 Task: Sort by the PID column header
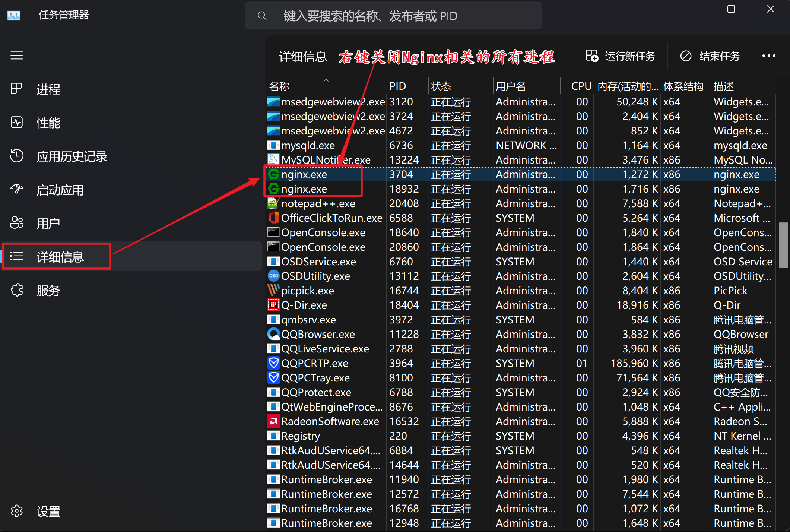(397, 86)
